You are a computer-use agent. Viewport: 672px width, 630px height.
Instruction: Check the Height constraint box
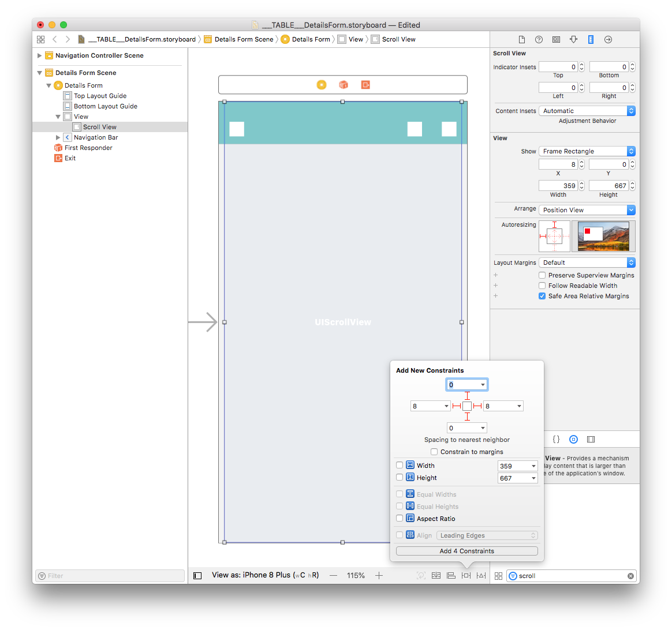[400, 477]
